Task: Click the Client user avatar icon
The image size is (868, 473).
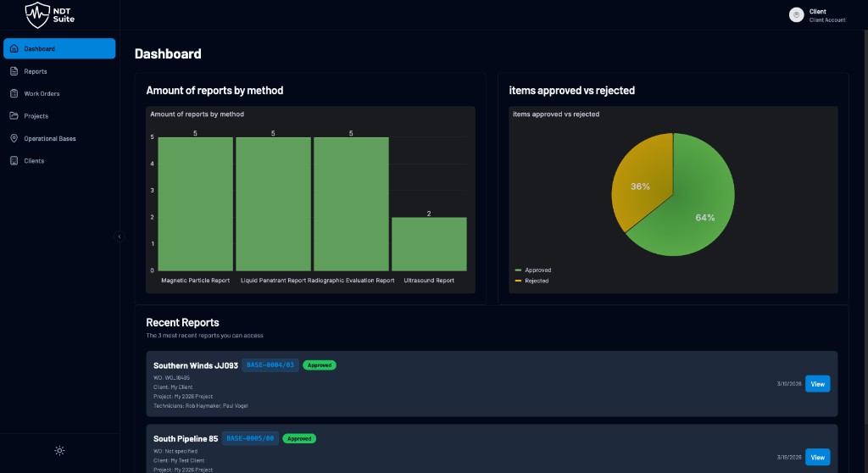Action: click(796, 14)
